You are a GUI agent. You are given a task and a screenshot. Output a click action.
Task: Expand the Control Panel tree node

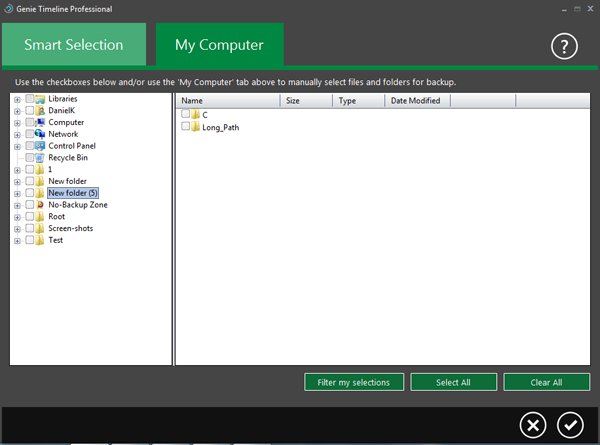(17, 147)
